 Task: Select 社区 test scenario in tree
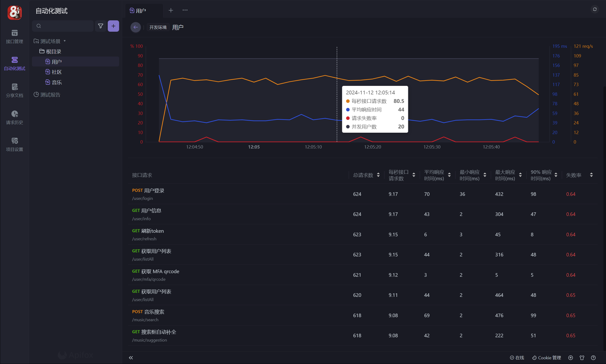tap(56, 72)
